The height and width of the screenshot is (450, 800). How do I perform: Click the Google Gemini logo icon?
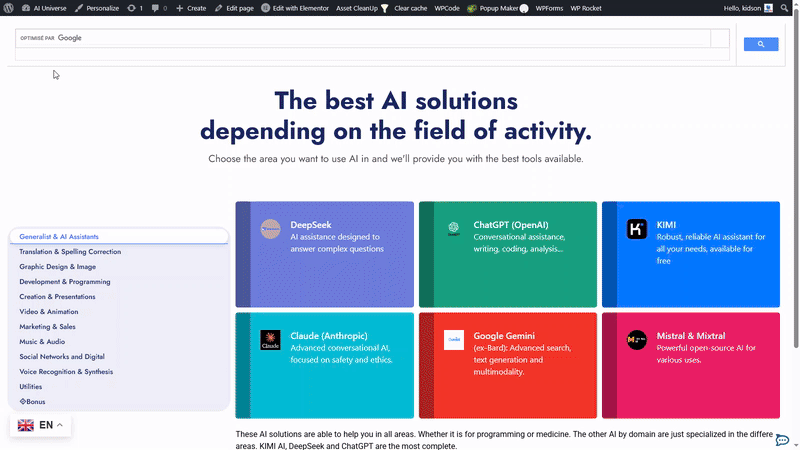pyautogui.click(x=454, y=340)
